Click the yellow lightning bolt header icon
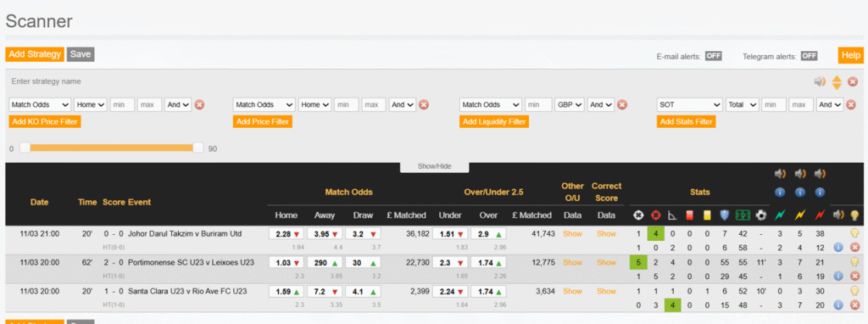868x324 pixels. (x=800, y=215)
